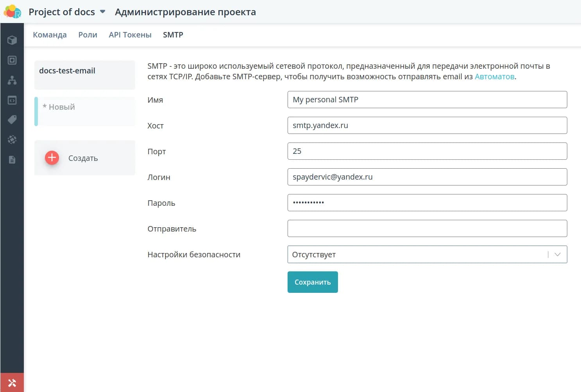Click the cube icon in the sidebar
581x392 pixels.
point(12,40)
